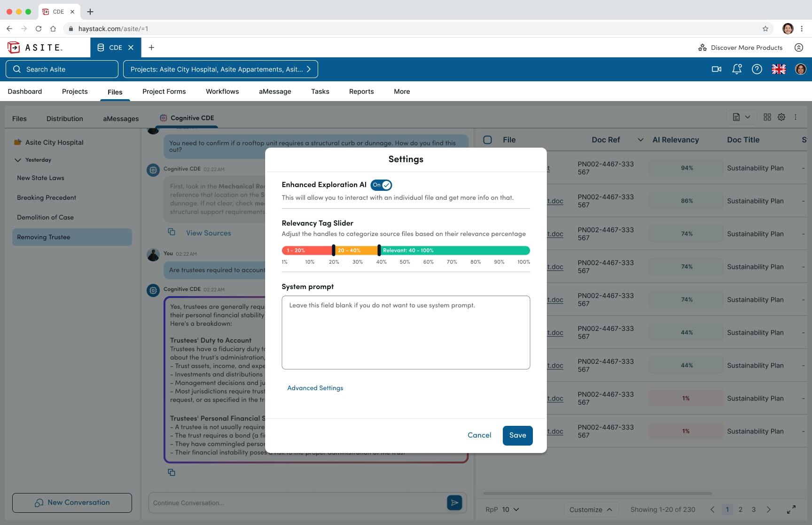
Task: Click the 40% relevancy slider handle
Action: 379,251
